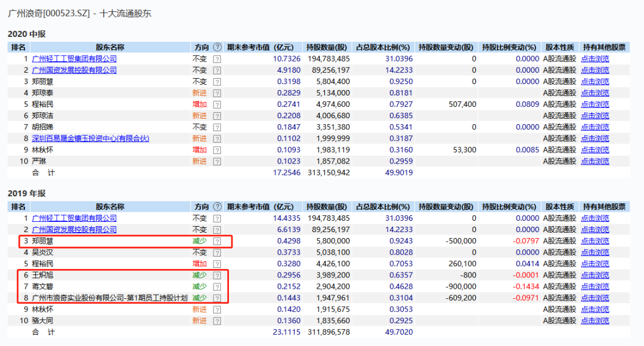This screenshot has height=346, width=644.
Task: Open 广州国资发展控股有限公司 link in 2019 table
Action: pyautogui.click(x=75, y=230)
